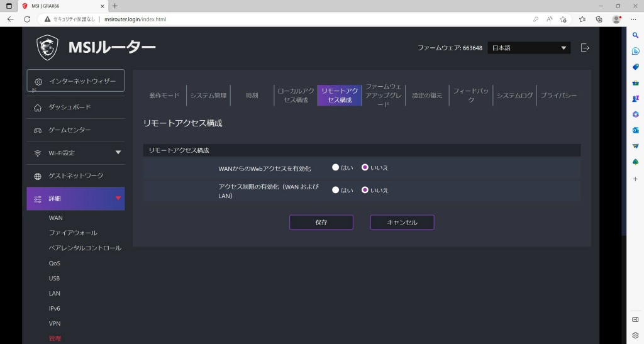Screen dimensions: 644x344
Task: Switch to ファームウェアアップグレード tab
Action: point(384,96)
